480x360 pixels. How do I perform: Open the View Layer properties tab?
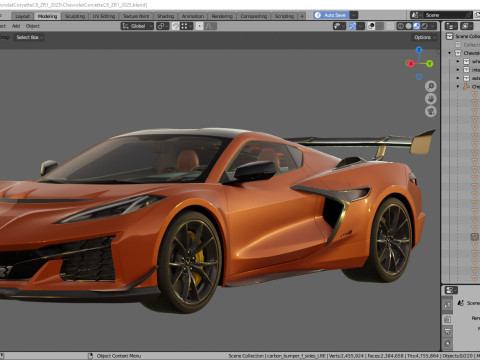click(x=447, y=344)
